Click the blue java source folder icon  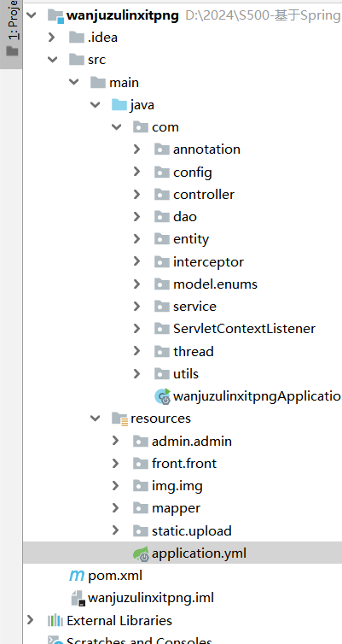tap(119, 105)
